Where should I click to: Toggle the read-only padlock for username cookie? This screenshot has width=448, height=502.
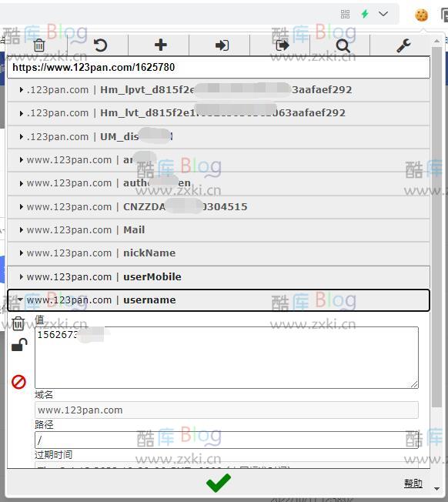pyautogui.click(x=19, y=345)
